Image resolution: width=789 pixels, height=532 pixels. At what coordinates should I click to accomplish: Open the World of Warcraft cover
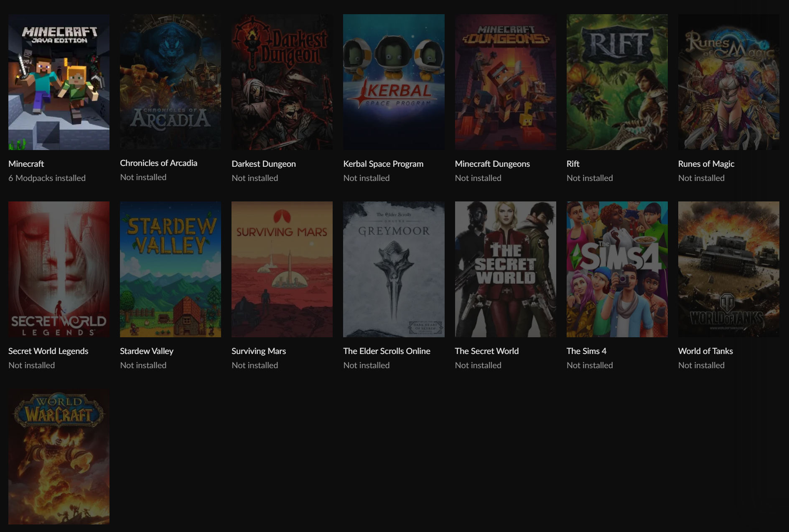(59, 456)
